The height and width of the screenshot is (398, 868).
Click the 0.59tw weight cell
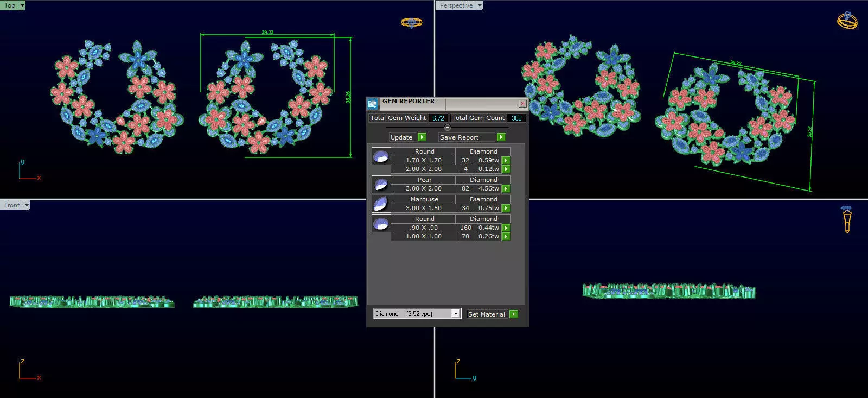tap(488, 161)
